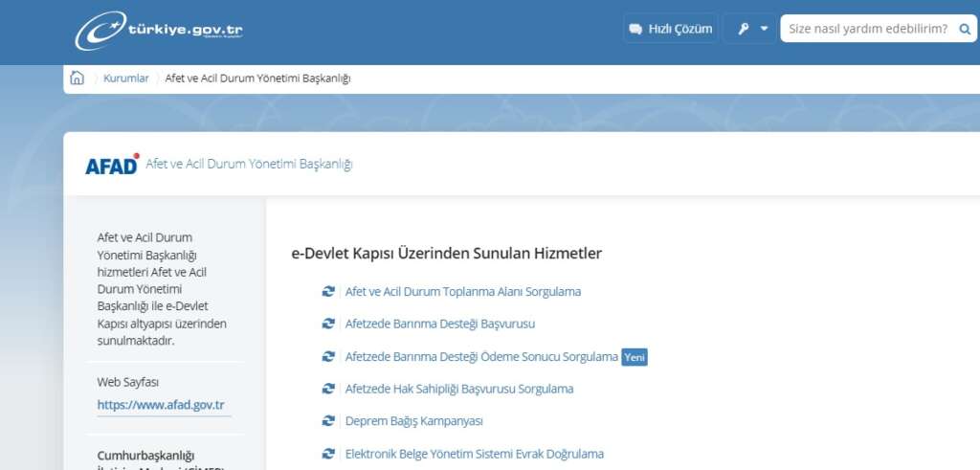Open Afetzede Hak Sahipliği Başvurusu Sorgulama
The height and width of the screenshot is (470, 980).
pyautogui.click(x=459, y=389)
